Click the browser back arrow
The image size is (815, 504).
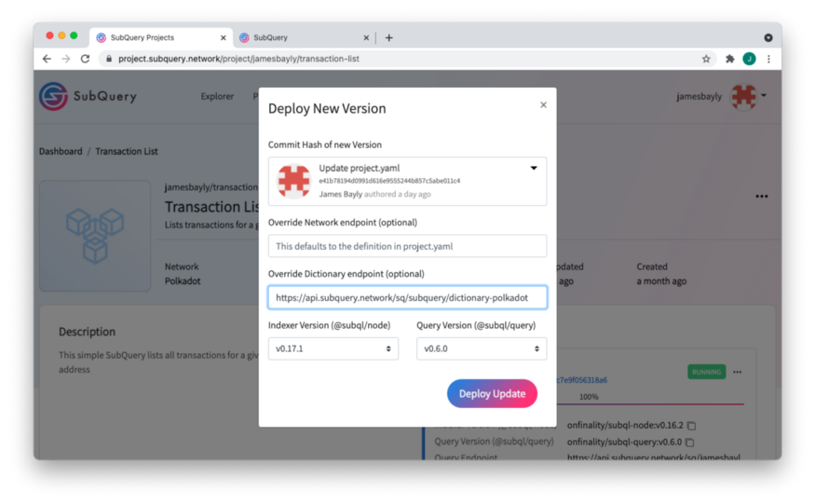point(47,59)
